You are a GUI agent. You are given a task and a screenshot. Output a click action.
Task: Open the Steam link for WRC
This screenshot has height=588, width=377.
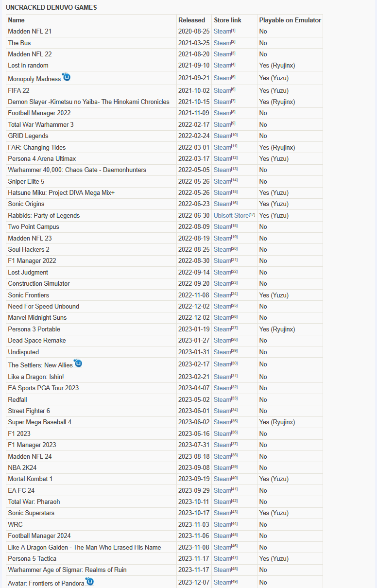click(x=223, y=525)
